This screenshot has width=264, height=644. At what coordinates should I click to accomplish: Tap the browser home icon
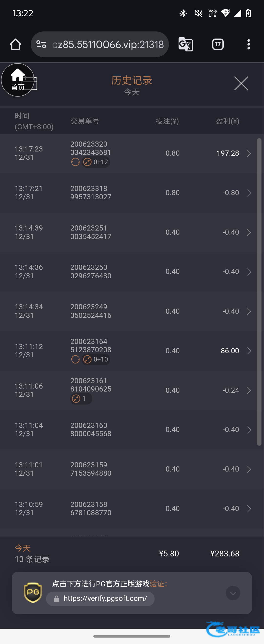(15, 44)
